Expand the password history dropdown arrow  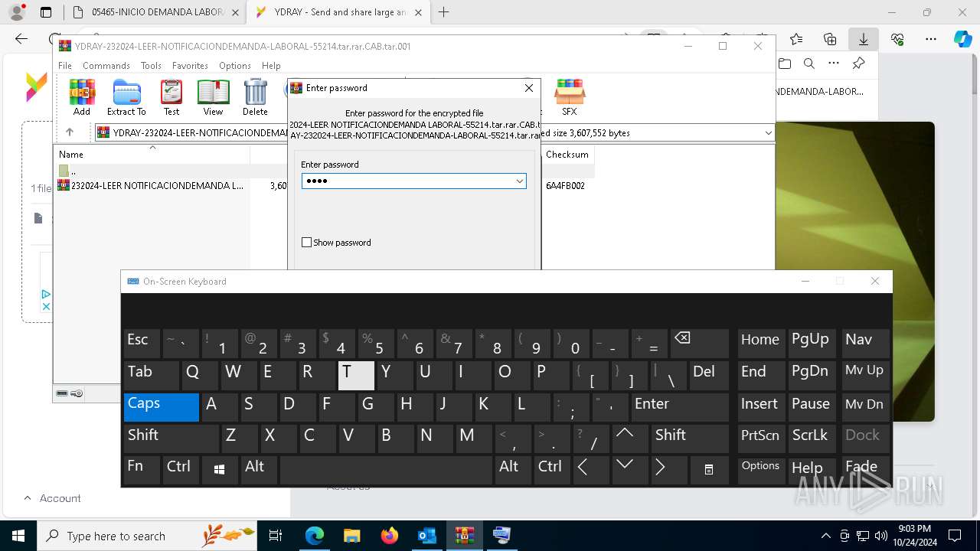[x=520, y=181]
